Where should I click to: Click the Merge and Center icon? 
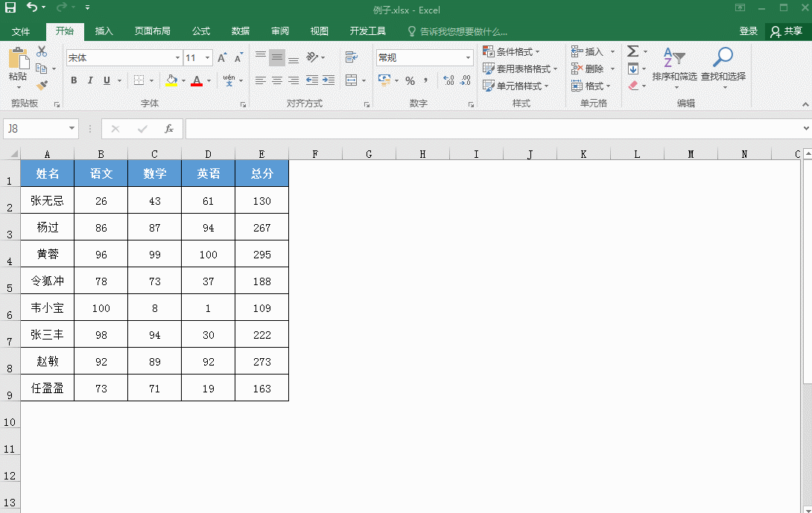click(x=351, y=80)
